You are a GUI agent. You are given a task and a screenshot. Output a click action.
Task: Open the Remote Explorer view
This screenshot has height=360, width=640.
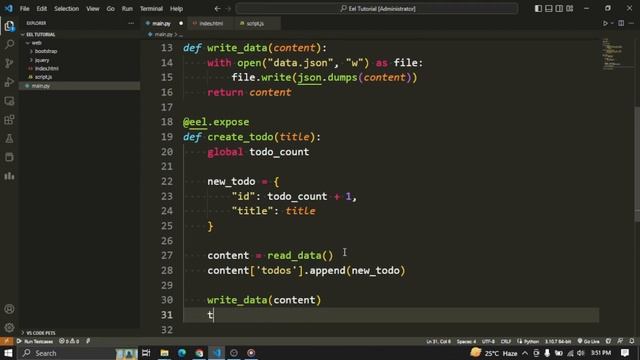[9, 101]
